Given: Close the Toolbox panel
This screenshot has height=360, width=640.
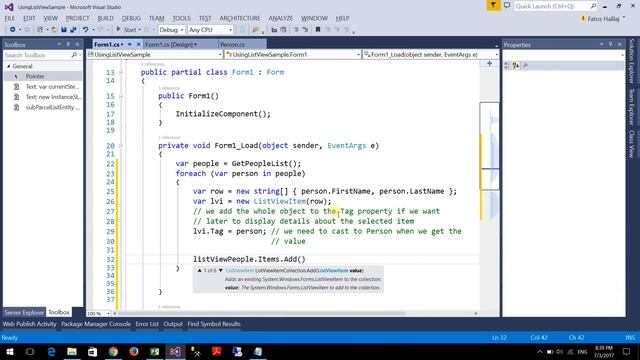Looking at the screenshot, I should [77, 44].
